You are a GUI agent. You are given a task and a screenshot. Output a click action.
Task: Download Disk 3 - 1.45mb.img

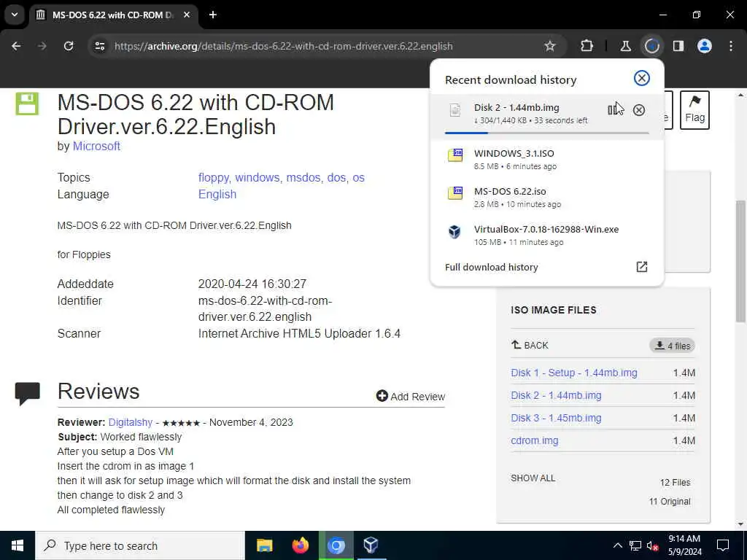pyautogui.click(x=556, y=418)
